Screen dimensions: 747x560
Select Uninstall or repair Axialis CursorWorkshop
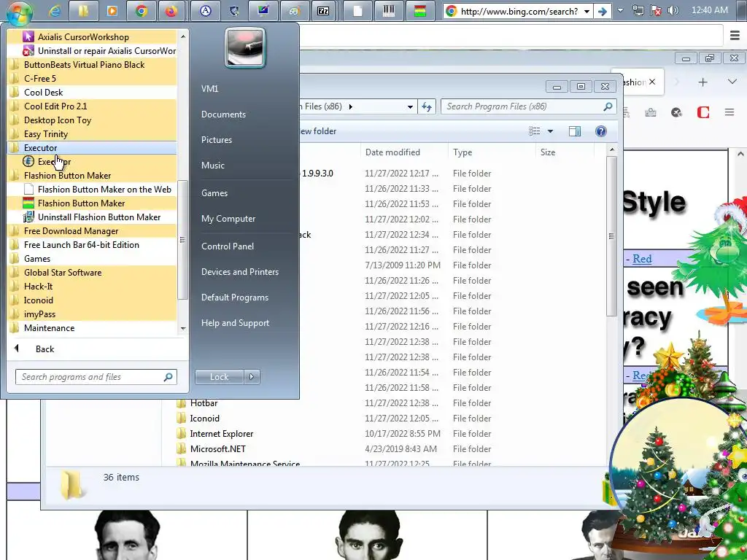92,51
